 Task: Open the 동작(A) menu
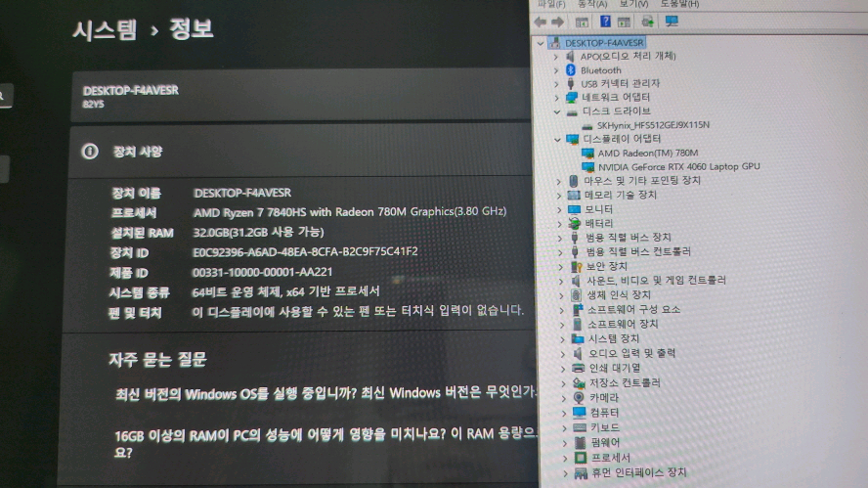pos(592,4)
